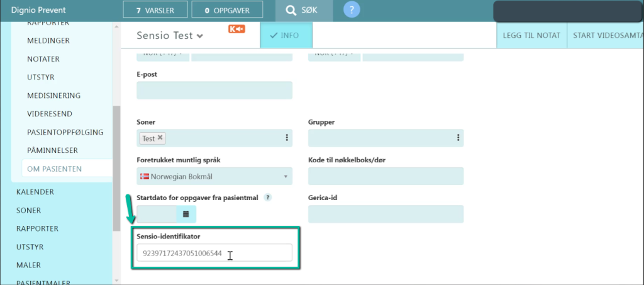Click the E-post input field
The image size is (644, 285).
(x=214, y=90)
